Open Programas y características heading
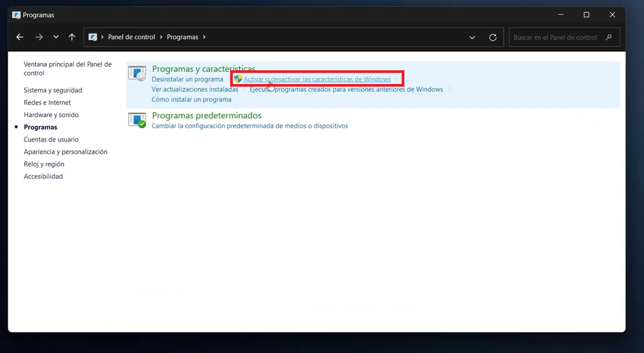 point(204,69)
